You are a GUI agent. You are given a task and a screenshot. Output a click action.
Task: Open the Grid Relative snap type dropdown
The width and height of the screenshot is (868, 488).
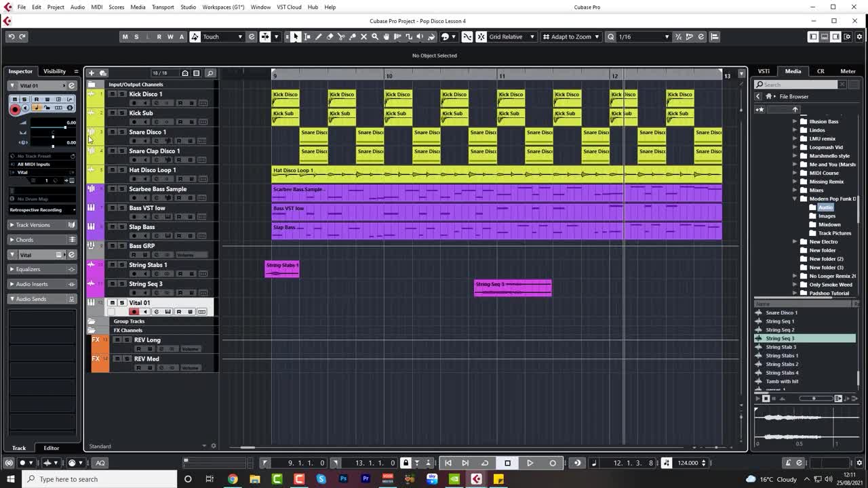(512, 37)
